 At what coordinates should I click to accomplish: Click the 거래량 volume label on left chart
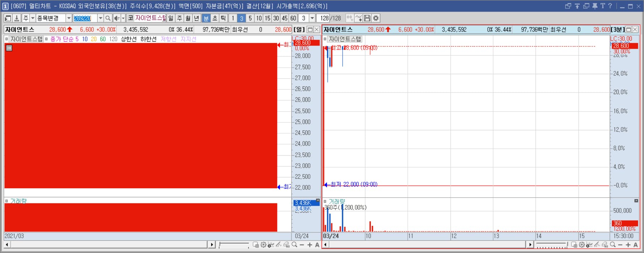(18, 201)
